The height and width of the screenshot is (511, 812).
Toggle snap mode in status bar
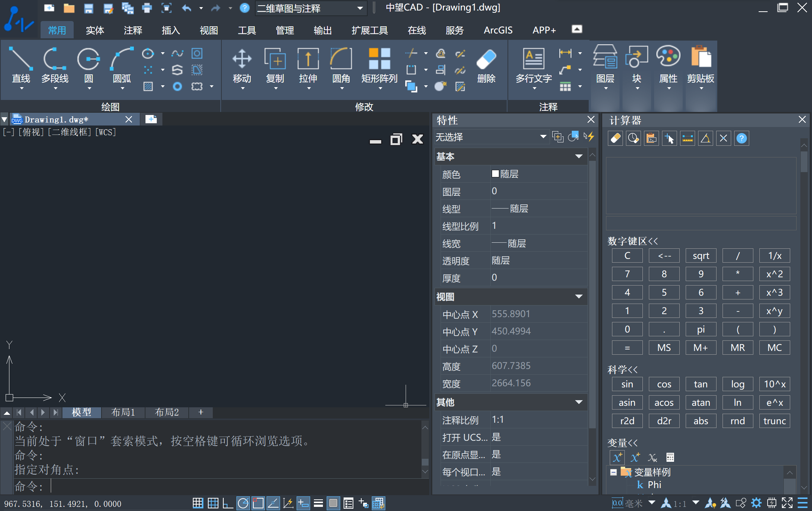198,503
